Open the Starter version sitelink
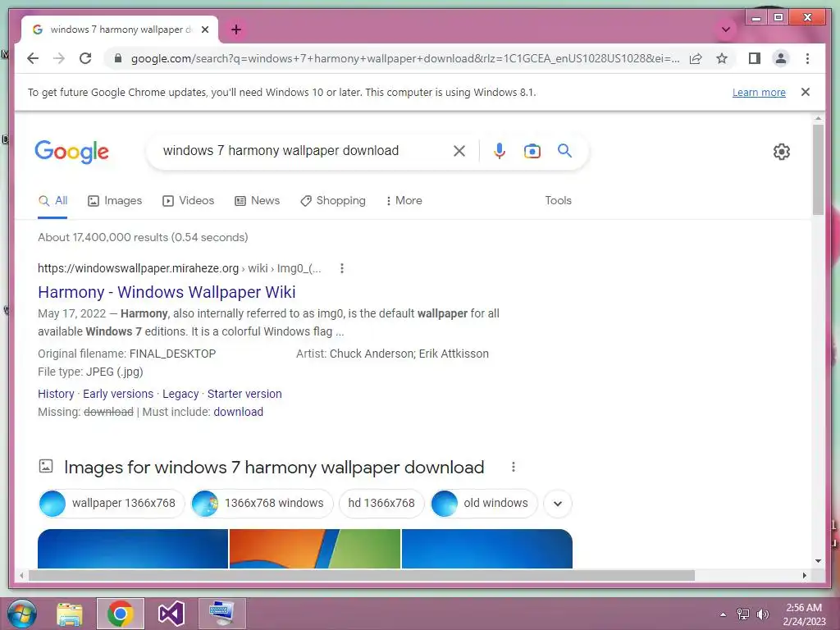Image resolution: width=840 pixels, height=630 pixels. pyautogui.click(x=244, y=394)
